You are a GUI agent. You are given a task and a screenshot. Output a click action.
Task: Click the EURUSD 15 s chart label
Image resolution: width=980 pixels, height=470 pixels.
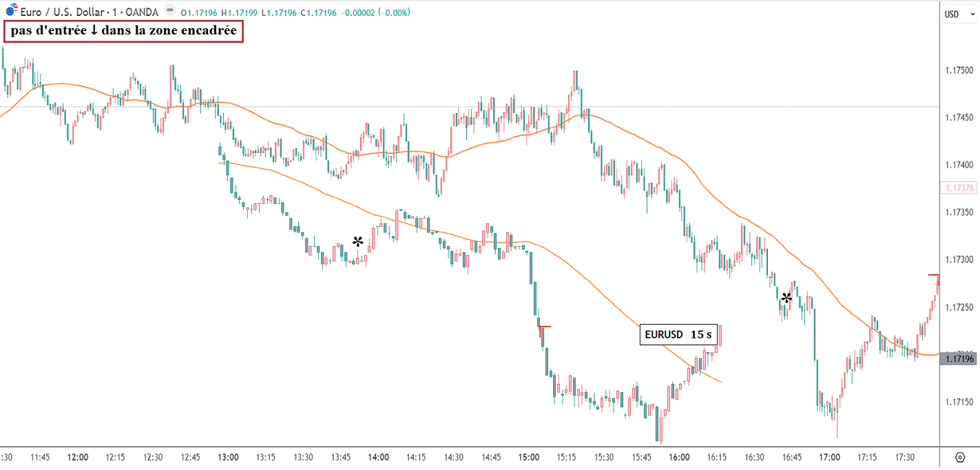[680, 334]
